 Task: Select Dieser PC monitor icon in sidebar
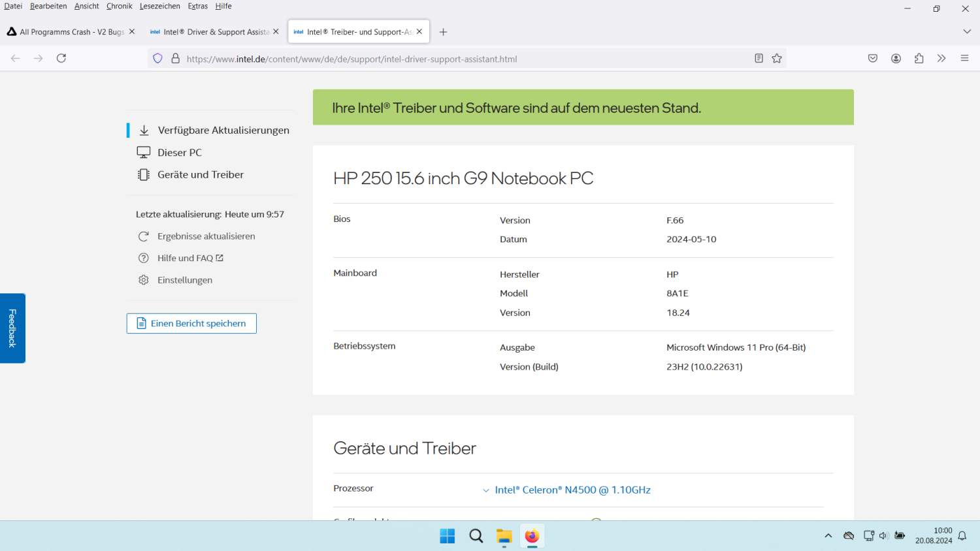(x=143, y=152)
